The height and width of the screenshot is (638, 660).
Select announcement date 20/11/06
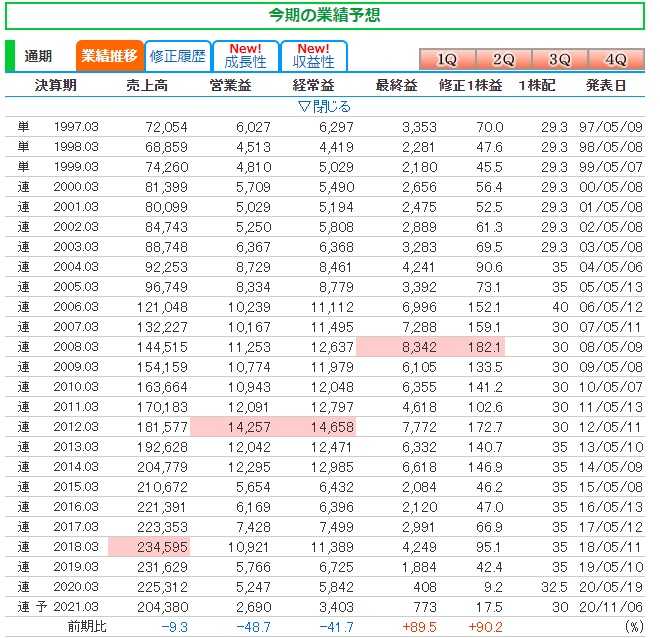[611, 606]
